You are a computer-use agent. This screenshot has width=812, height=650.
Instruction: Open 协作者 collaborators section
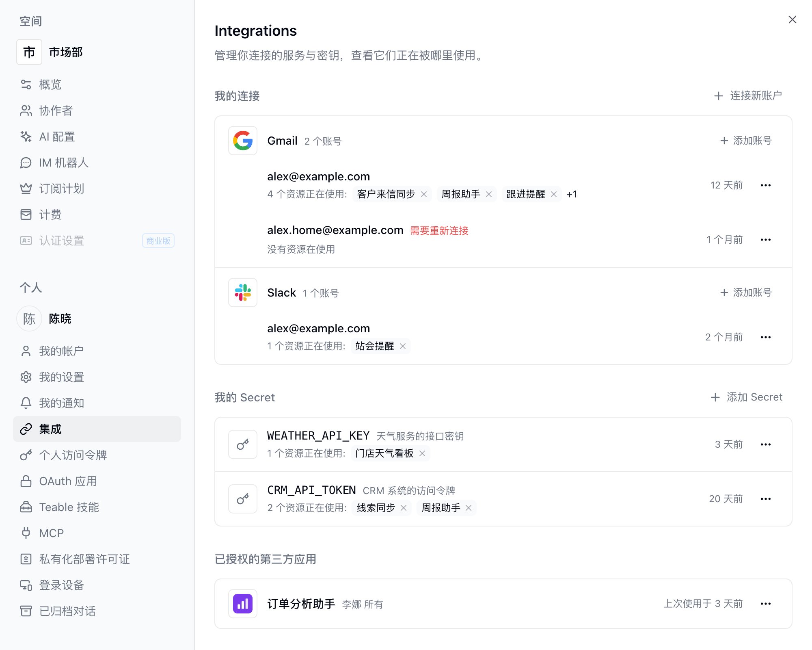point(97,110)
